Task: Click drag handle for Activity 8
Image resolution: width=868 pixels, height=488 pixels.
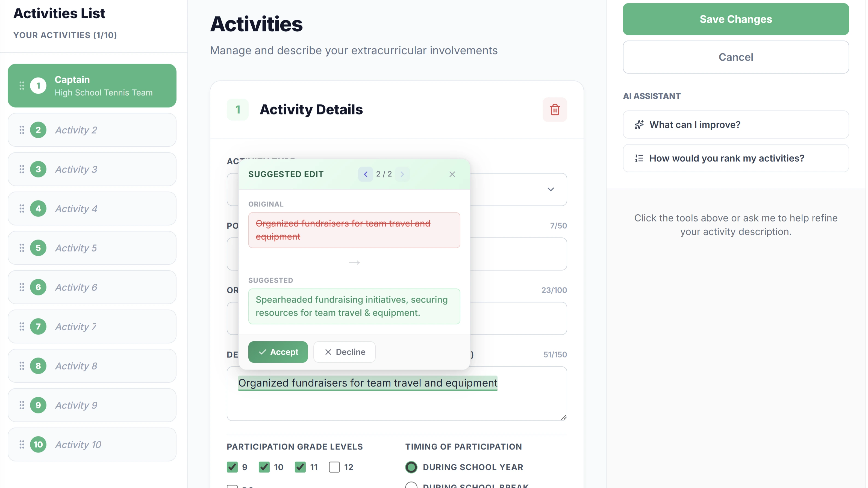Action: (22, 366)
